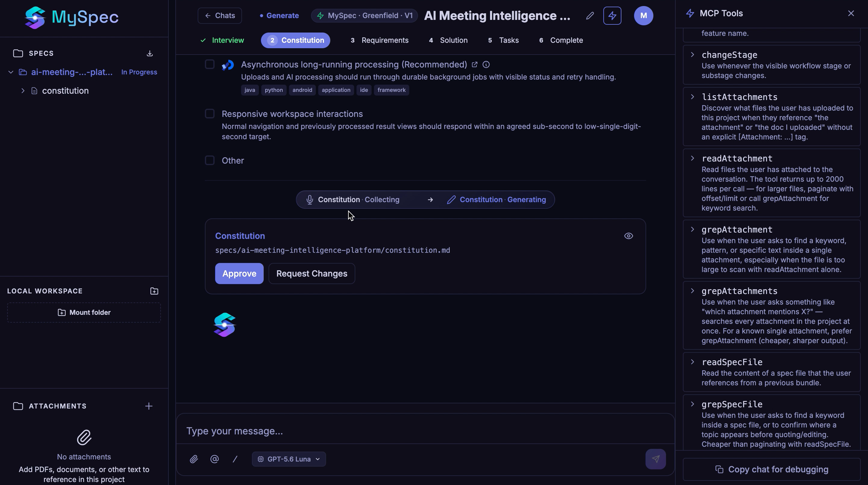Click the pencil icon to edit chat title

[x=590, y=16]
